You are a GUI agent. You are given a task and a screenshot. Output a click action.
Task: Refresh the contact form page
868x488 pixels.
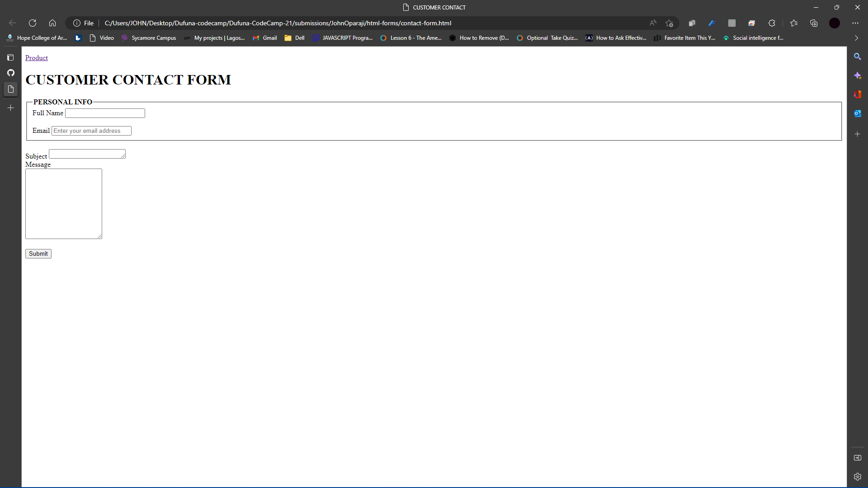(32, 23)
